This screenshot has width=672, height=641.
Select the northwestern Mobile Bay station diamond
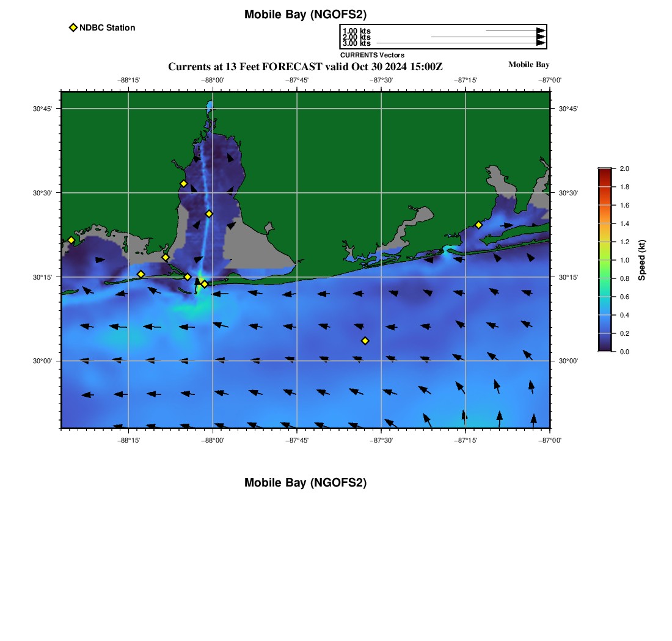coord(183,184)
